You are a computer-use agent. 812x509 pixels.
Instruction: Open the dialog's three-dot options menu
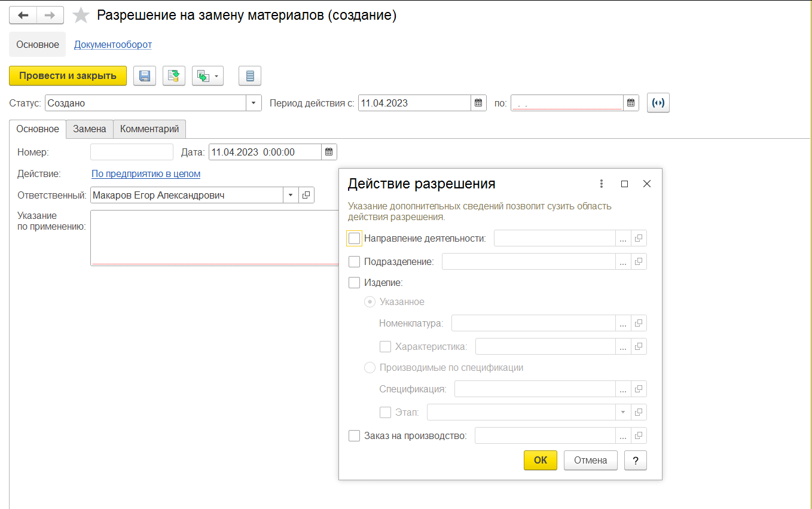click(x=602, y=184)
